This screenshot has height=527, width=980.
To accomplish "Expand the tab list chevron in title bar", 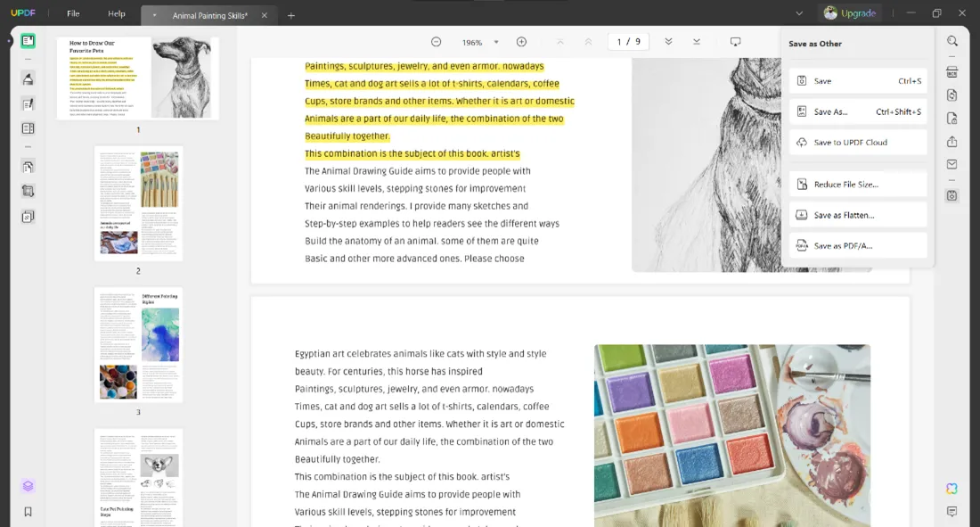I will (799, 13).
